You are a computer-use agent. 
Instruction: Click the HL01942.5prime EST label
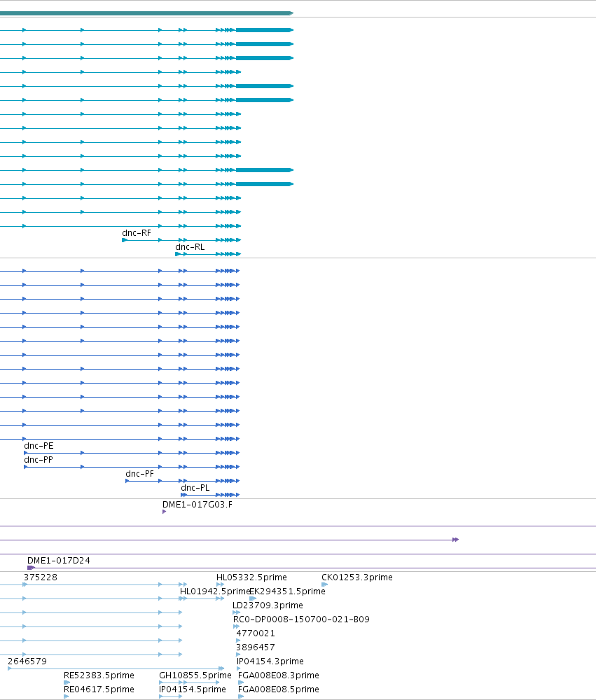[215, 591]
